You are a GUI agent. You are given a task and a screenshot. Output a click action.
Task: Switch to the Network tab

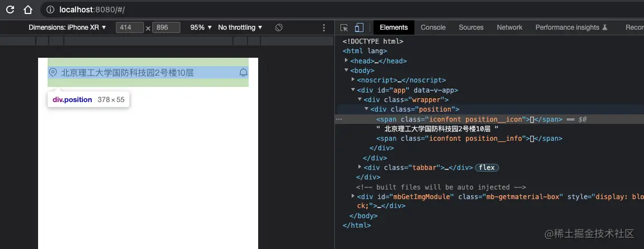coord(509,27)
